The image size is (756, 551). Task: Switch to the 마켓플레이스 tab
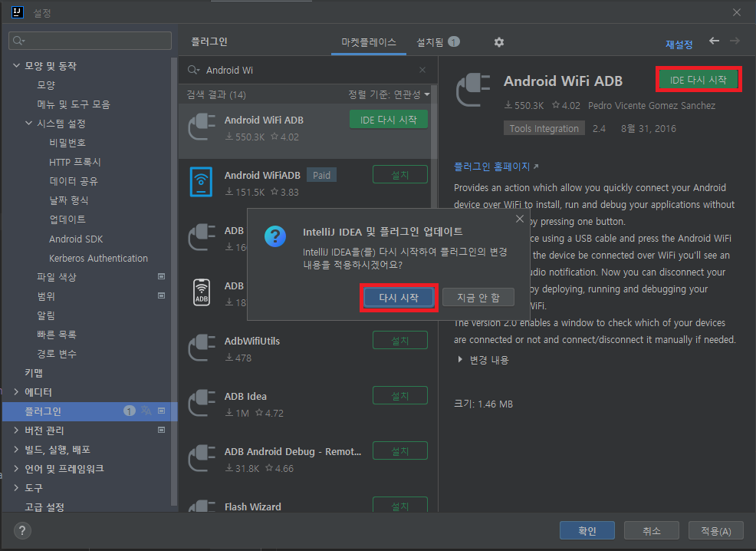click(368, 42)
